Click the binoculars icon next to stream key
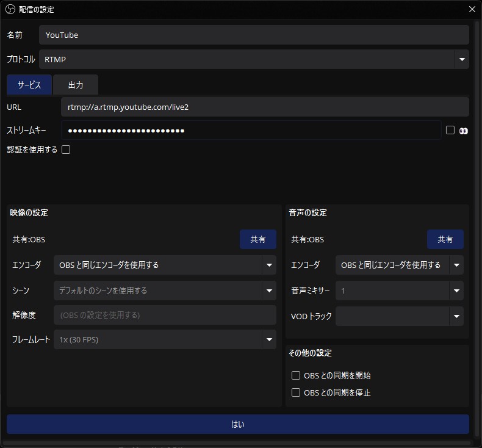Viewport: 482px width, 448px height. 463,131
